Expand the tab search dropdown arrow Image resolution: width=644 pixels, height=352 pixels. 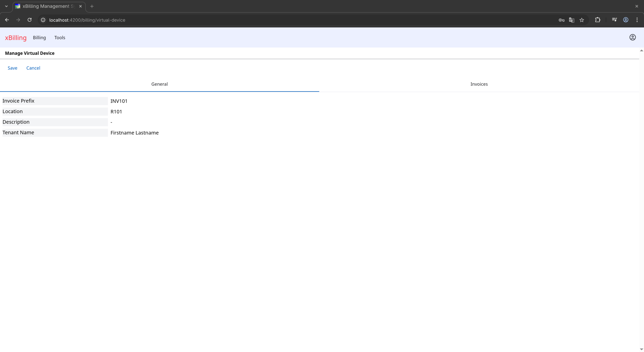coord(6,6)
